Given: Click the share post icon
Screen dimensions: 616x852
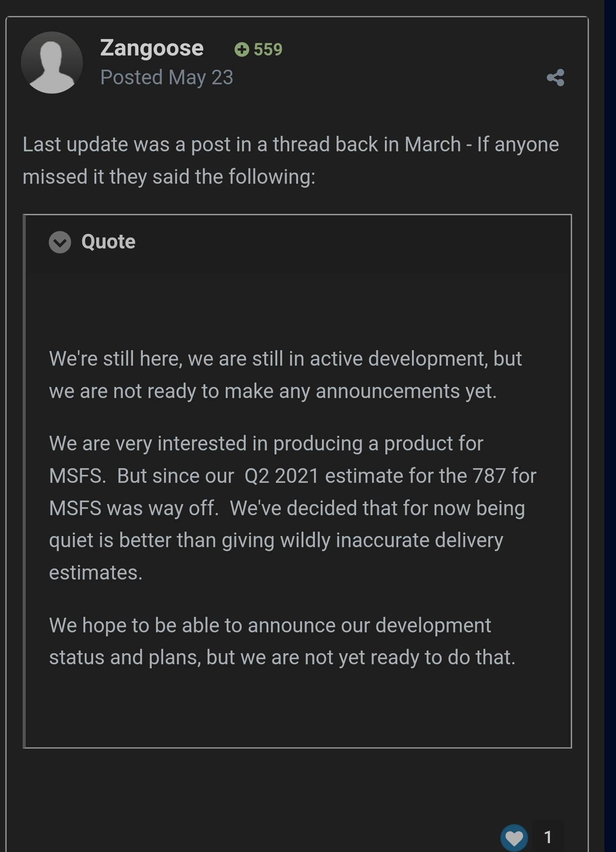Looking at the screenshot, I should [555, 78].
